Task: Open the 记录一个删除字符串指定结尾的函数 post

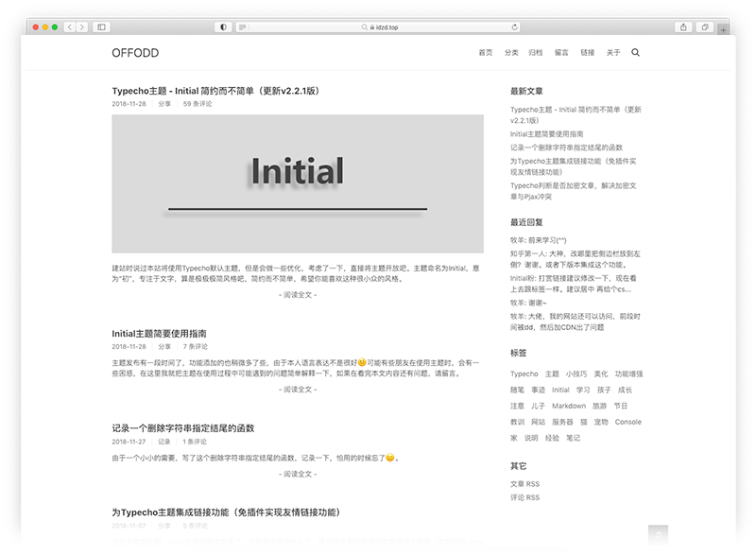Action: click(183, 428)
